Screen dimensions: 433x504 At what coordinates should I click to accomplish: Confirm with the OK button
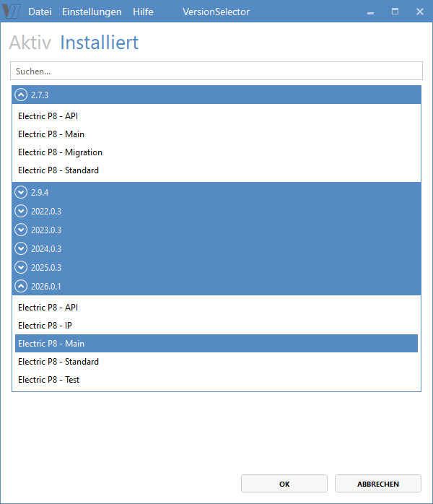[x=284, y=484]
